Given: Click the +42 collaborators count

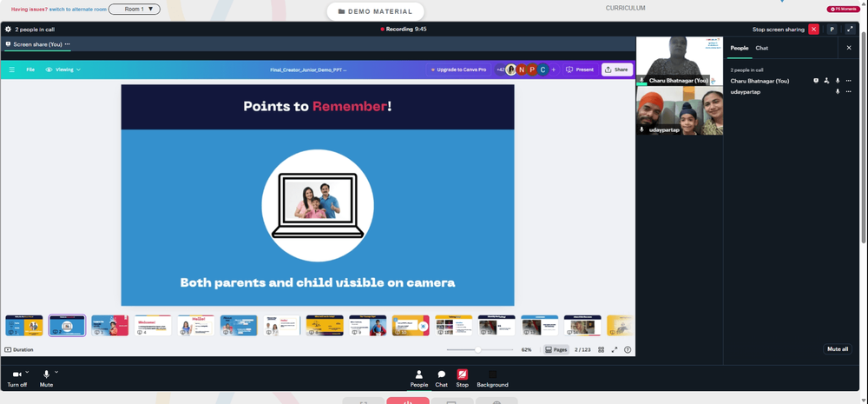Looking at the screenshot, I should pos(501,70).
